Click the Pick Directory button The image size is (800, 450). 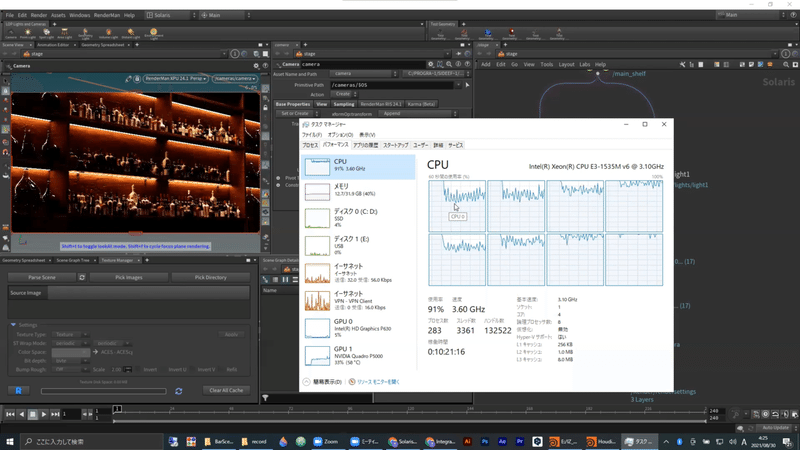(x=213, y=277)
